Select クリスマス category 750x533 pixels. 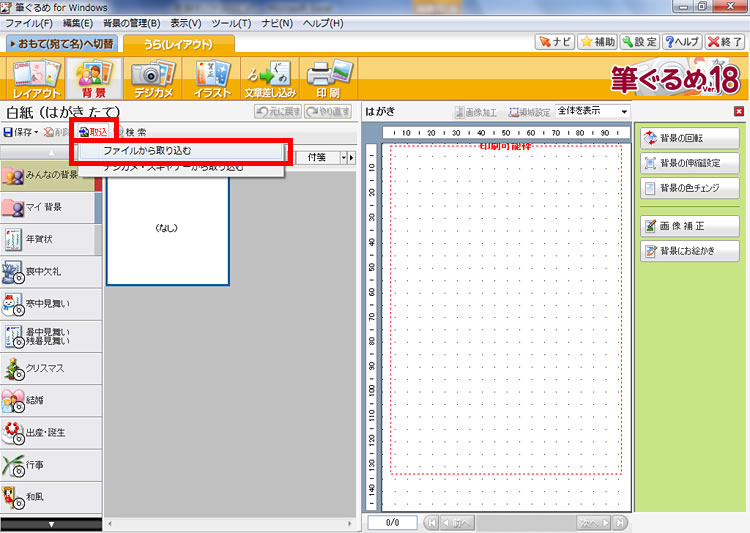pos(51,368)
